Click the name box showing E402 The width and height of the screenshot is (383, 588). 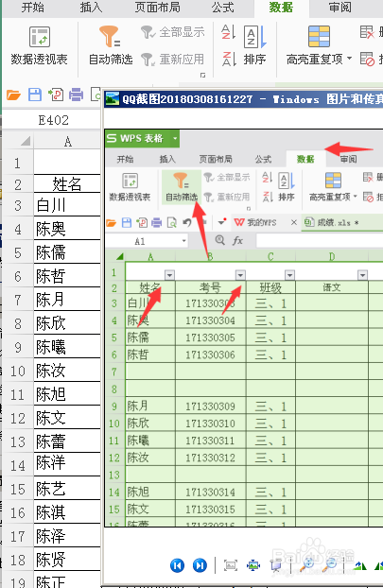tap(53, 120)
